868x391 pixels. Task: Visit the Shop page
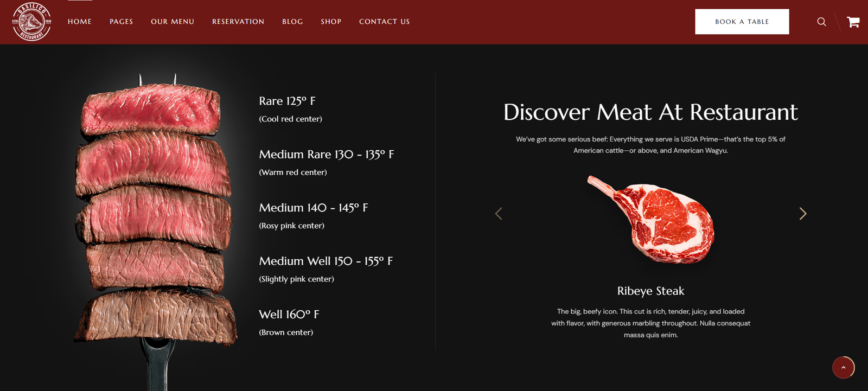point(331,22)
